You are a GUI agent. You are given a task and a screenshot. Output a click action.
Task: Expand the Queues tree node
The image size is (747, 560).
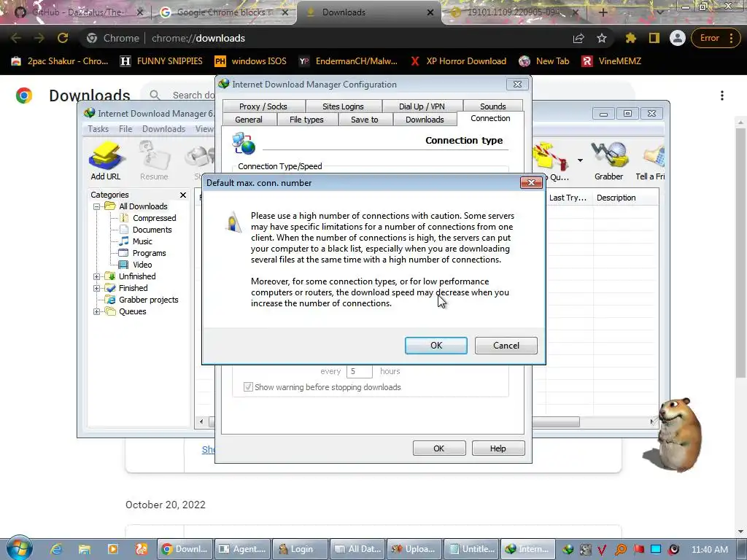click(97, 311)
